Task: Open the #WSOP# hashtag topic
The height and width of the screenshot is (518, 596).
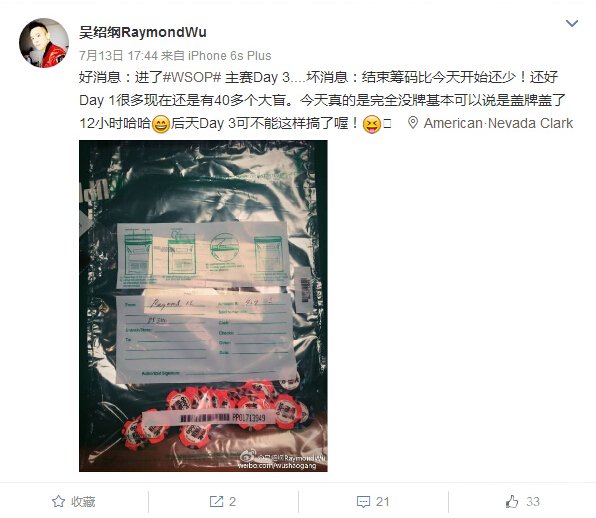Action: (x=192, y=77)
